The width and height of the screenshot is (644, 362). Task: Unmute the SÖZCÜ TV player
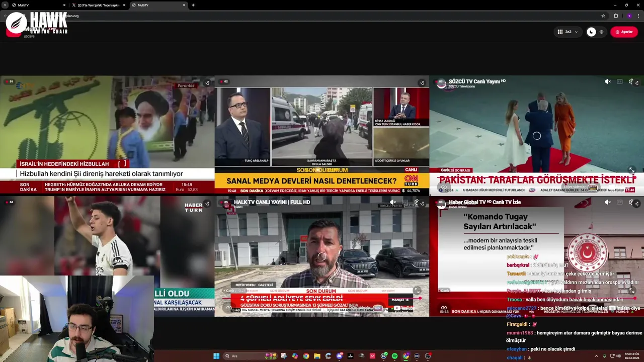click(x=608, y=81)
